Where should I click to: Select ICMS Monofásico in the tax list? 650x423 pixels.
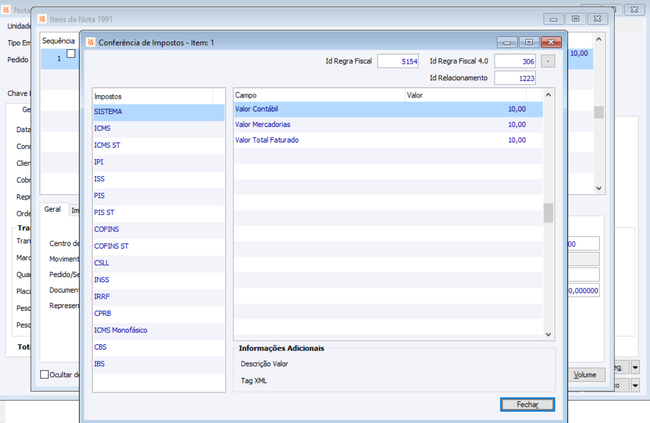coord(159,331)
